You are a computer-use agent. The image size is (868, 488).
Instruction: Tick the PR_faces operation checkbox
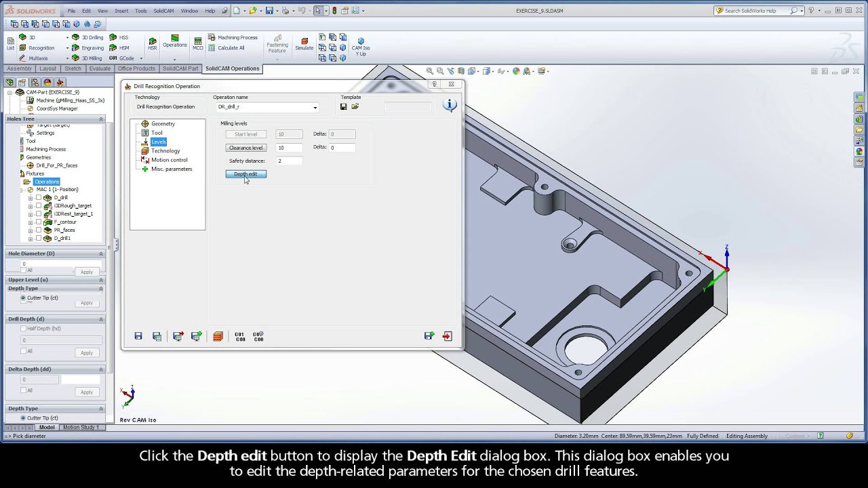pyautogui.click(x=39, y=230)
